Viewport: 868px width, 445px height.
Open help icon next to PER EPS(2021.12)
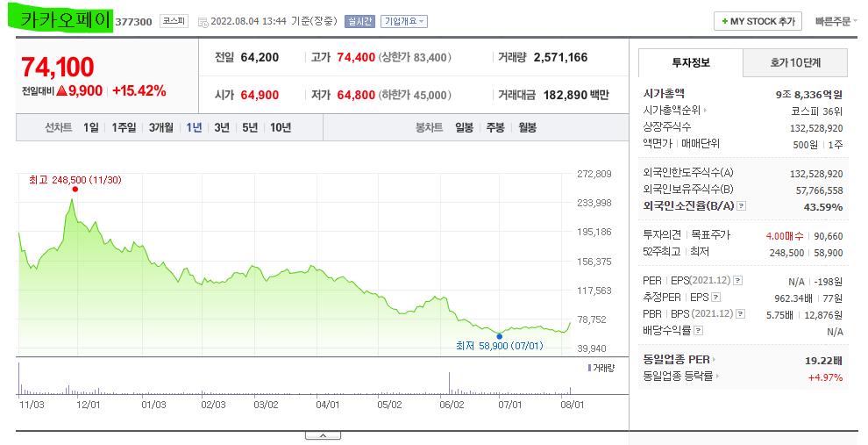click(x=738, y=281)
